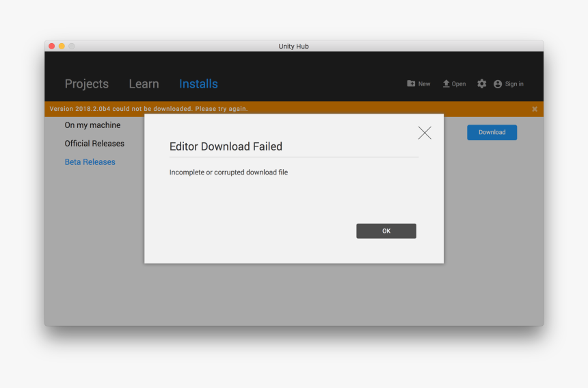Select Official Releases in sidebar
The height and width of the screenshot is (388, 588).
tap(94, 143)
